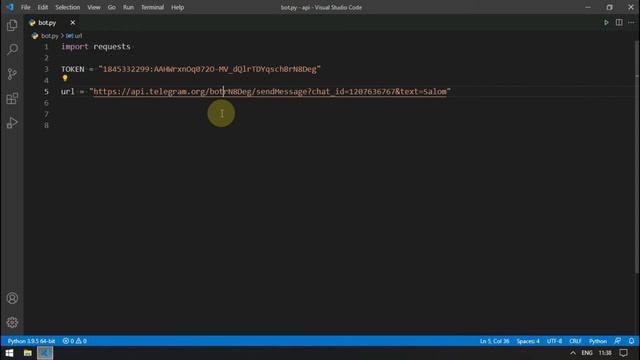Open the editor More Actions ellipsis
This screenshot has width=640, height=360.
pyautogui.click(x=631, y=22)
